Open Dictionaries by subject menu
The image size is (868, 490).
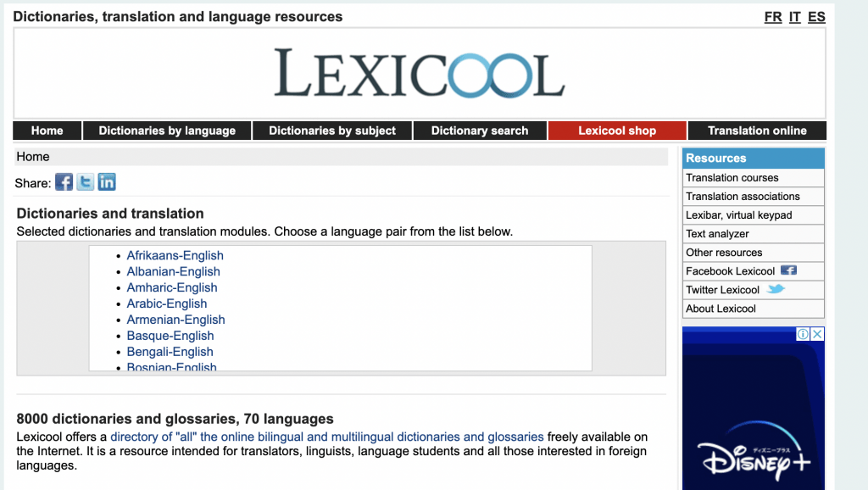coord(332,131)
